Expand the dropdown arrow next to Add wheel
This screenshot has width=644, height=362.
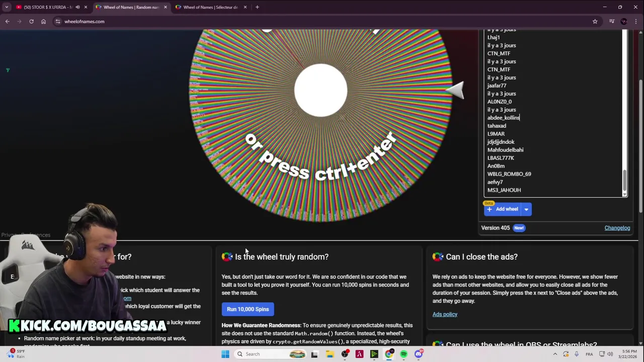click(526, 209)
